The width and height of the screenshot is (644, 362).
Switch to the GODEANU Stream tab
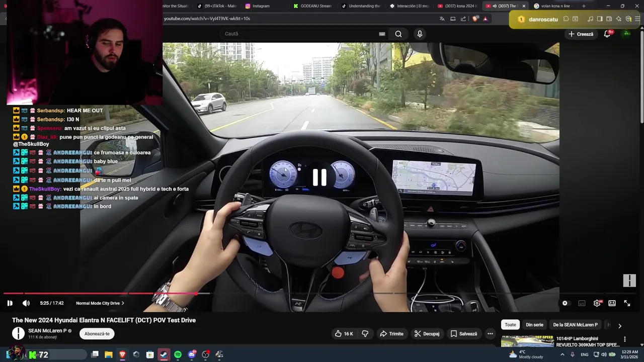[312, 6]
